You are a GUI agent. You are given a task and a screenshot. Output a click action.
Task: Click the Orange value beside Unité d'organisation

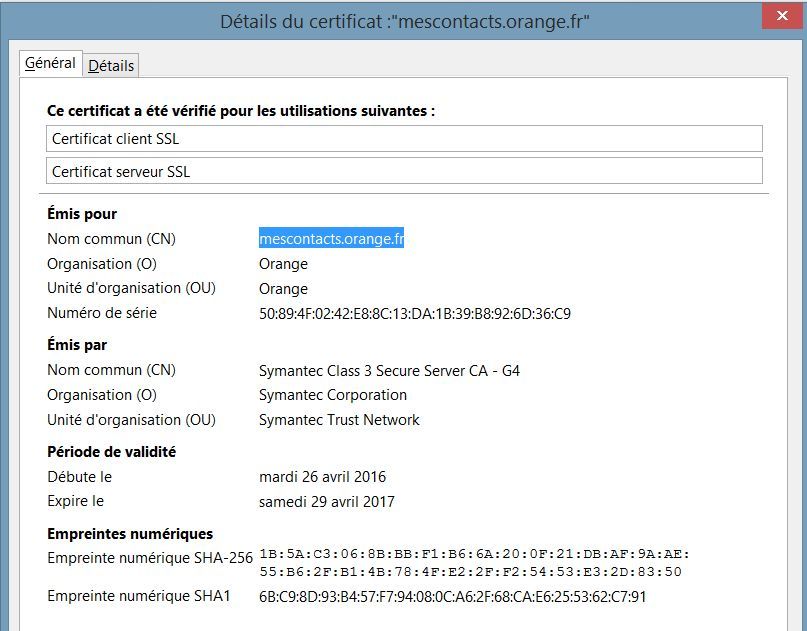[283, 289]
